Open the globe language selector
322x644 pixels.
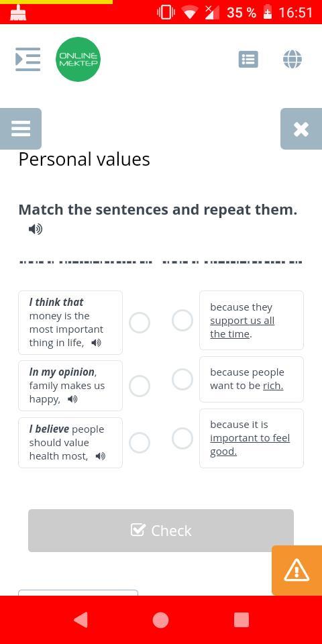point(292,59)
